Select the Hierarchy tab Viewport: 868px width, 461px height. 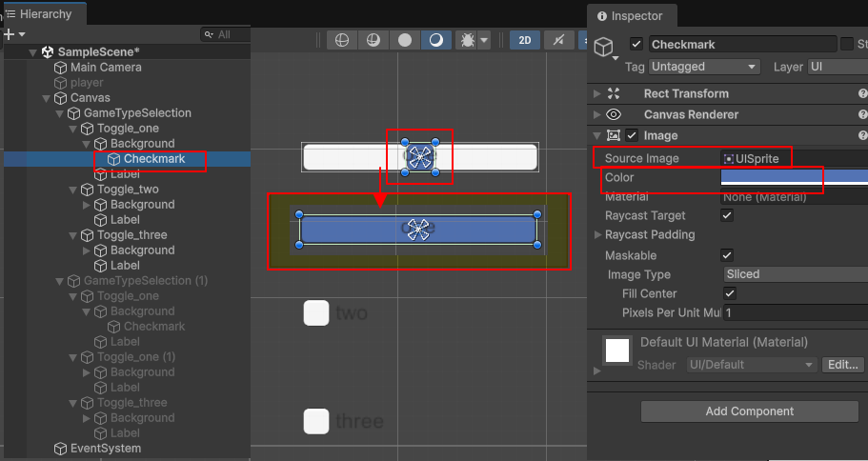43,14
